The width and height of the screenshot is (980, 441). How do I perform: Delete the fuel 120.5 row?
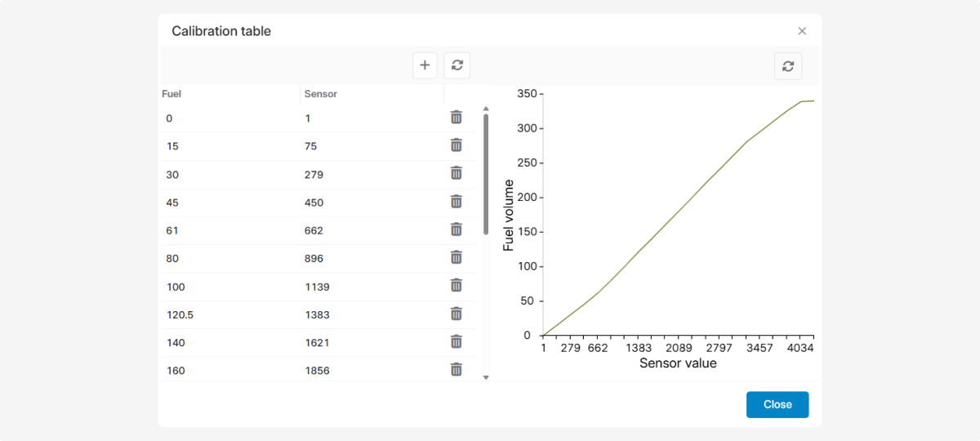pos(457,314)
